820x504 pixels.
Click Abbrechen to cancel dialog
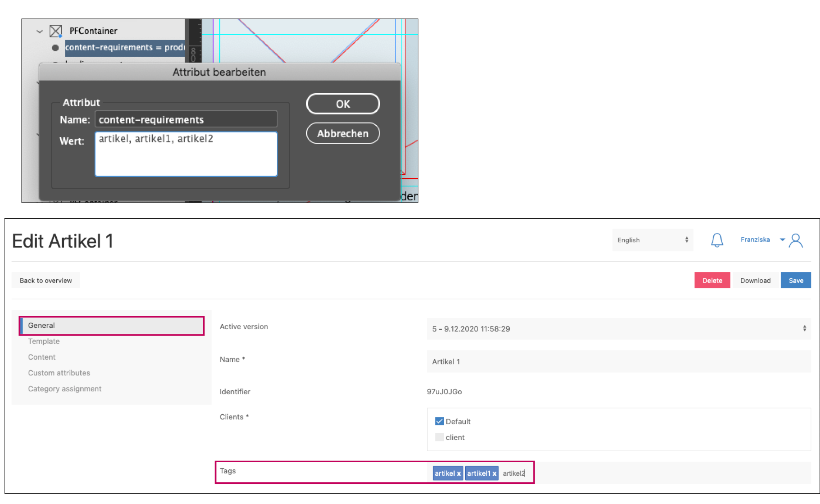pyautogui.click(x=342, y=133)
